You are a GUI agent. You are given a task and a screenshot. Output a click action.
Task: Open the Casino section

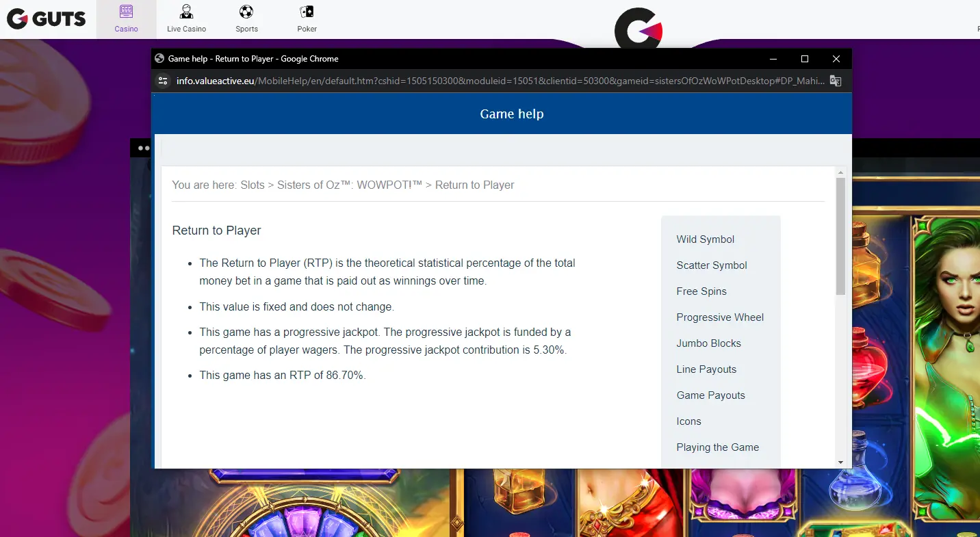pos(126,19)
